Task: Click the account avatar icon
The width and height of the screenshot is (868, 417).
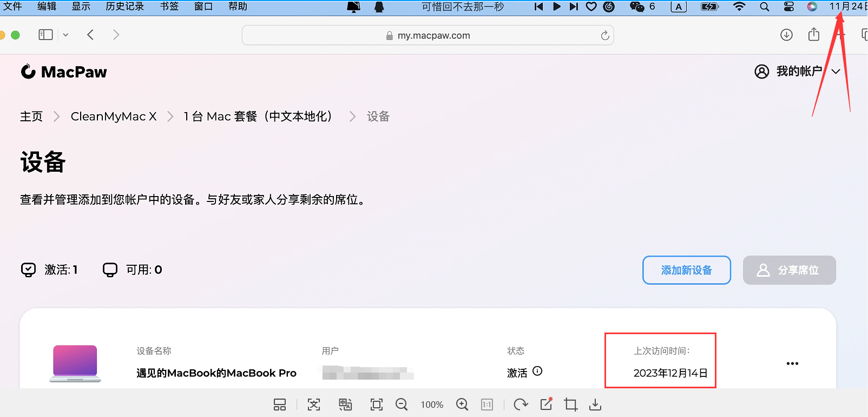Action: click(x=761, y=71)
